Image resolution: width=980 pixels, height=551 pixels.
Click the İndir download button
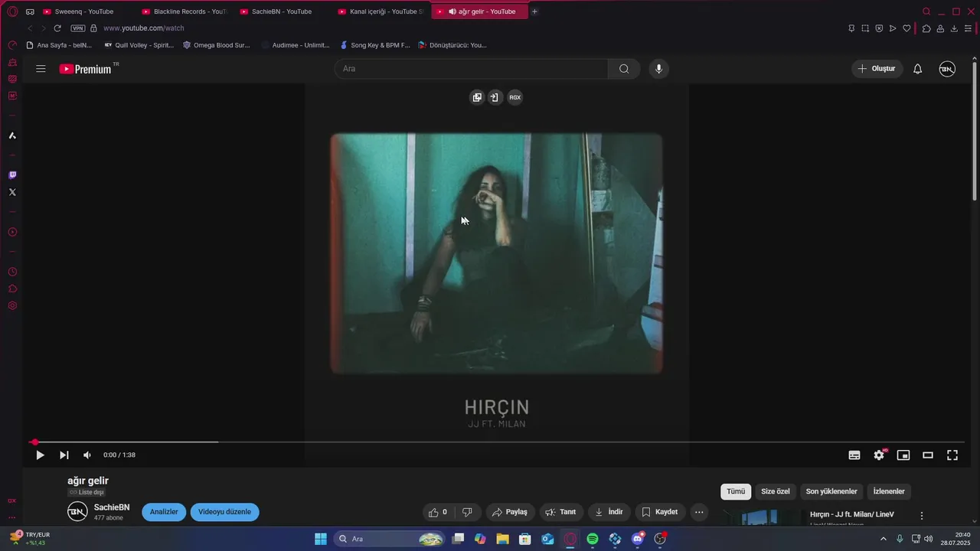609,512
